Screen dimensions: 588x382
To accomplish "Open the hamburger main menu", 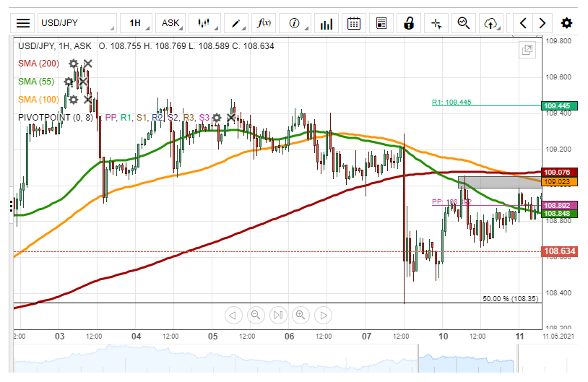I will (x=23, y=23).
